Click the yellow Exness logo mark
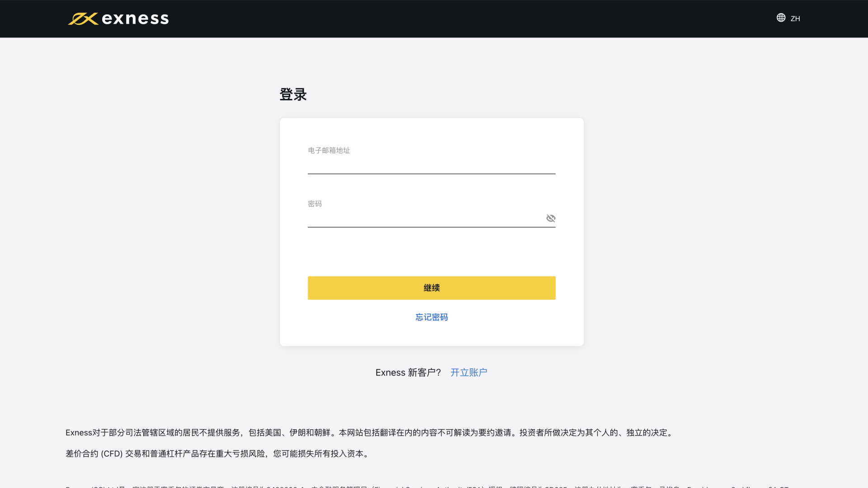The image size is (868, 488). 83,19
